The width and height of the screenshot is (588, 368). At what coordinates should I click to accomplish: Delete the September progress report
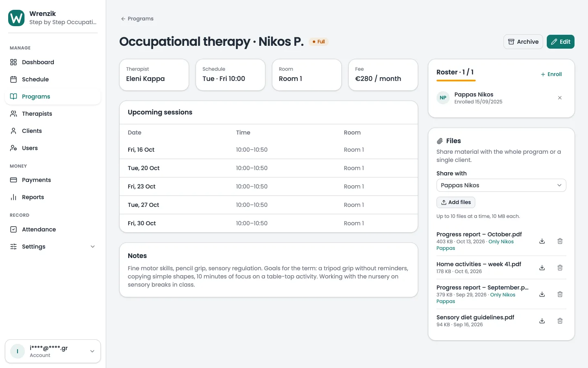pos(560,294)
